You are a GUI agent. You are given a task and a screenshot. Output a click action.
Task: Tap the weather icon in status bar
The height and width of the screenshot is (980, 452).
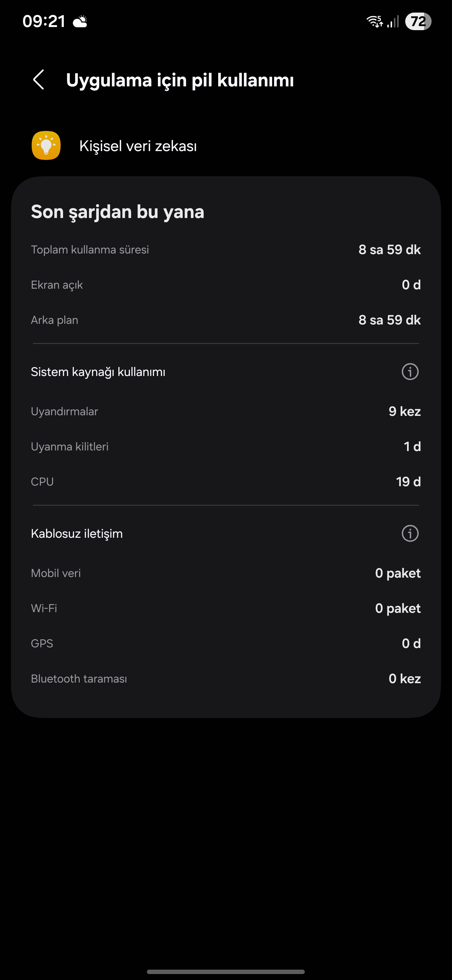[x=80, y=21]
